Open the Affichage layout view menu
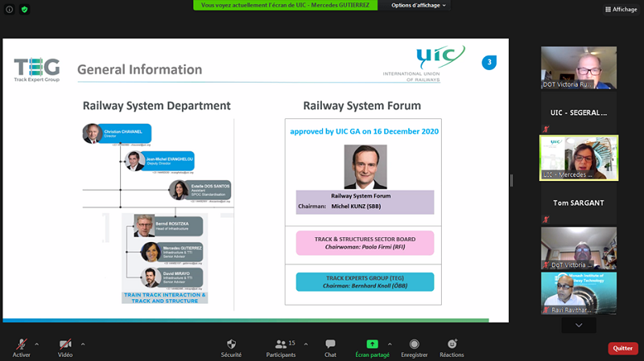This screenshot has width=644, height=361. [x=621, y=9]
